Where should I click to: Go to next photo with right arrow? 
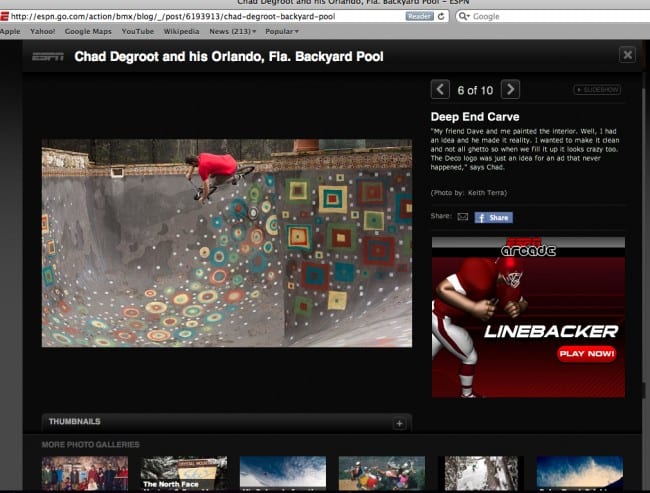pyautogui.click(x=510, y=89)
